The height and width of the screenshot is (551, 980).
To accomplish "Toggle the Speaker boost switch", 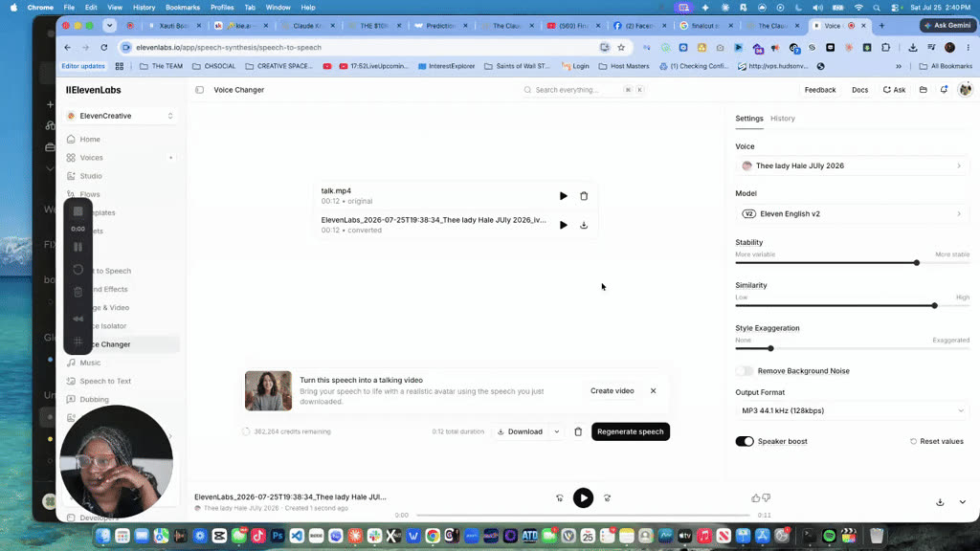I will pyautogui.click(x=745, y=441).
